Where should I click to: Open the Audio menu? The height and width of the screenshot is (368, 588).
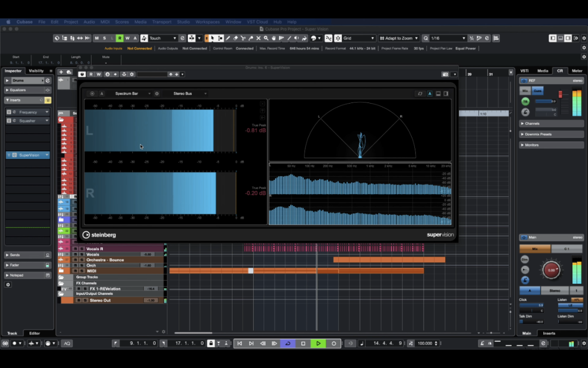(x=89, y=22)
